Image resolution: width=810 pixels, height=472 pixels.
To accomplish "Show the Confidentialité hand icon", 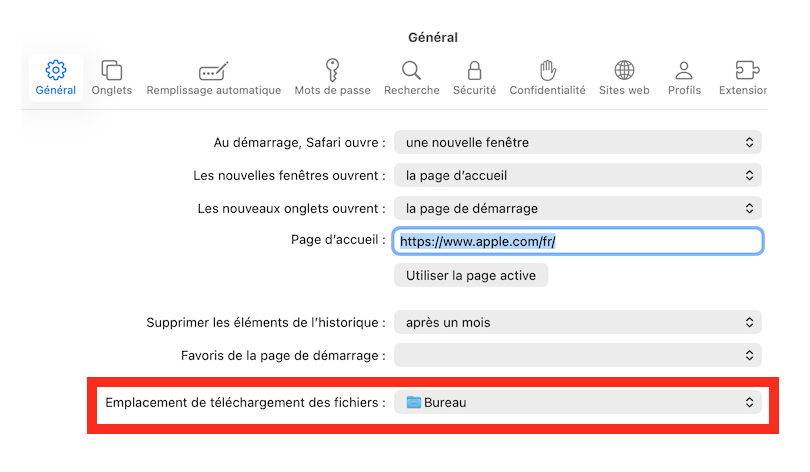I will click(x=547, y=70).
